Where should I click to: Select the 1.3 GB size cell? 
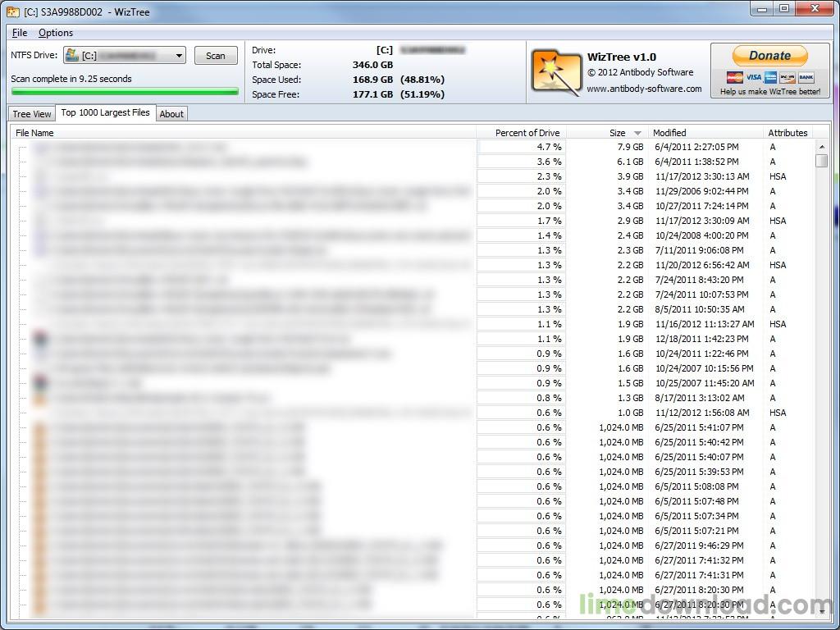630,398
